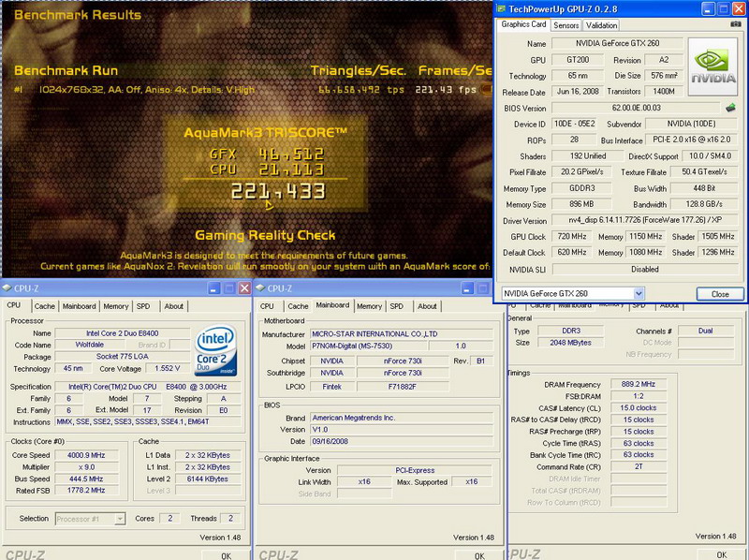The image size is (749, 560).
Task: Click the memory Type value DDR3
Action: [x=571, y=331]
